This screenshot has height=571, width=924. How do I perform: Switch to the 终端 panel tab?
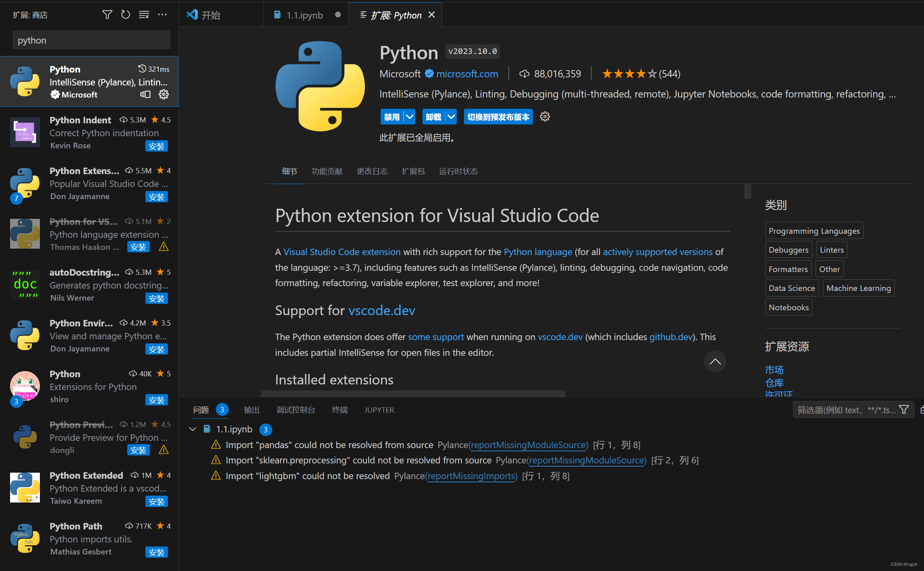pyautogui.click(x=340, y=410)
